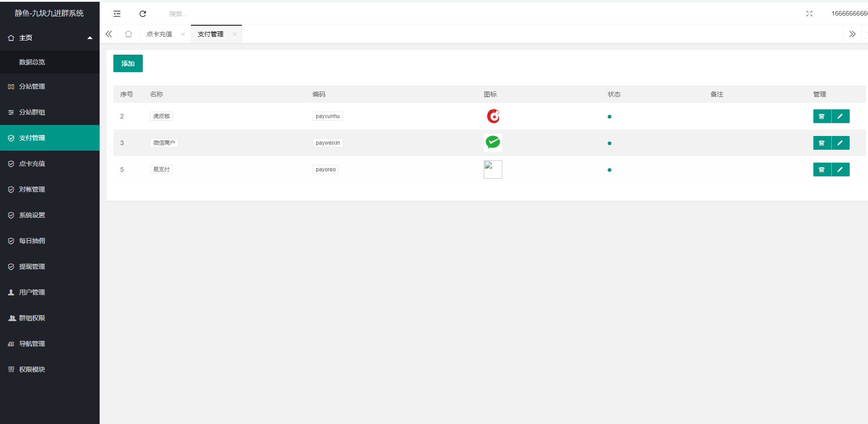This screenshot has width=868, height=424.
Task: Open 数据总览 submenu link
Action: [x=32, y=62]
